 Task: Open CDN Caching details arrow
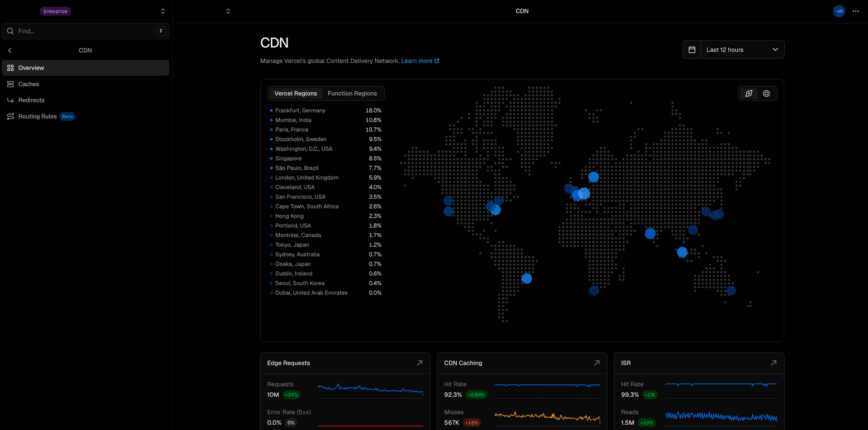pos(596,363)
